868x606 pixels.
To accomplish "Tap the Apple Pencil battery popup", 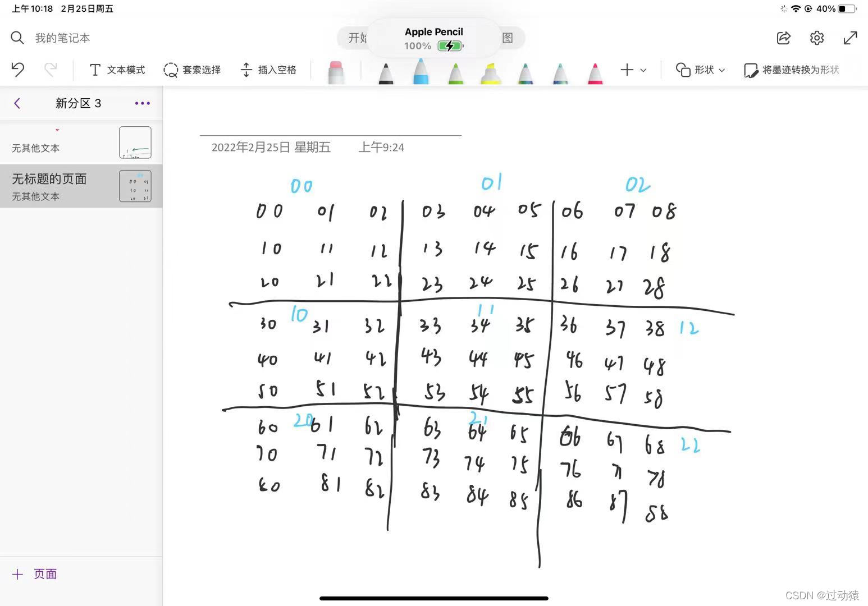I will (x=434, y=38).
